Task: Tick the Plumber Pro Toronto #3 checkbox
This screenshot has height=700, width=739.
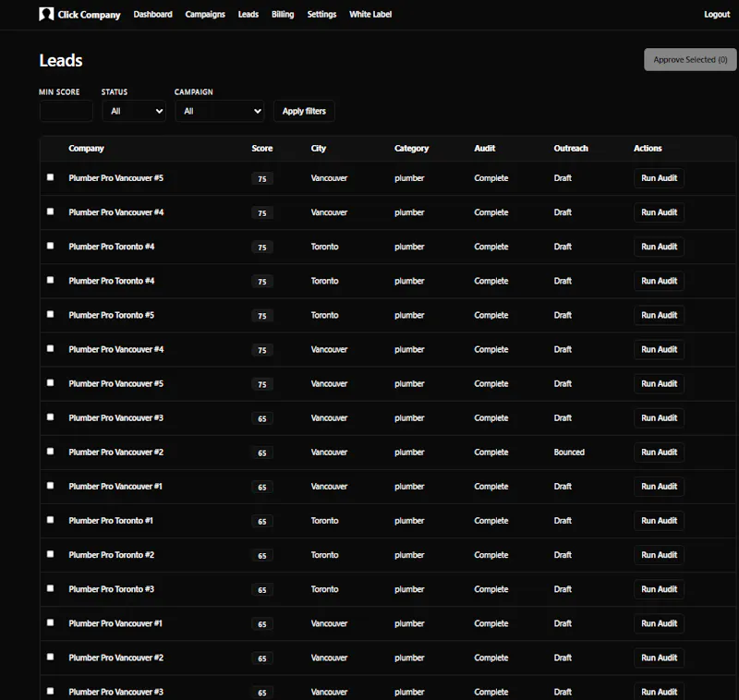Action: tap(51, 588)
